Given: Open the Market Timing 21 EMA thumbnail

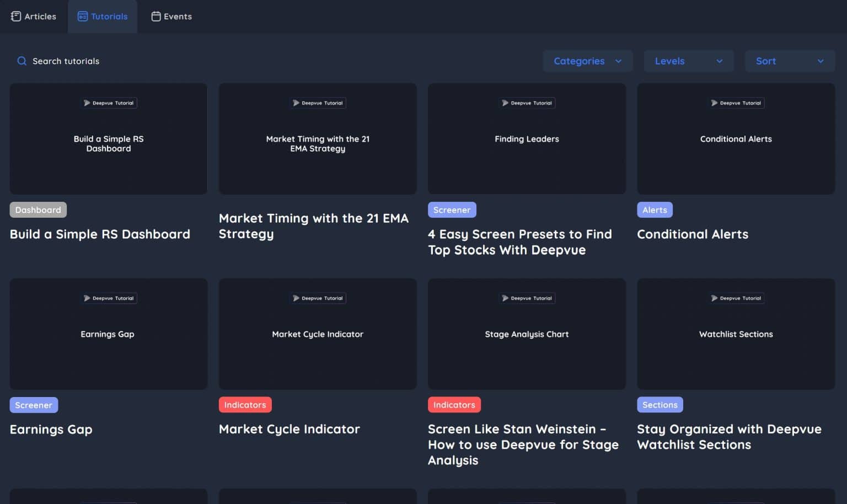Looking at the screenshot, I should pyautogui.click(x=318, y=139).
